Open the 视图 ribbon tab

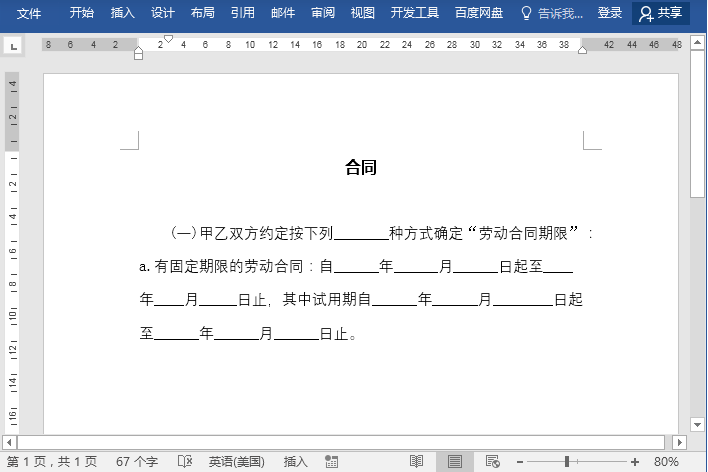[363, 13]
